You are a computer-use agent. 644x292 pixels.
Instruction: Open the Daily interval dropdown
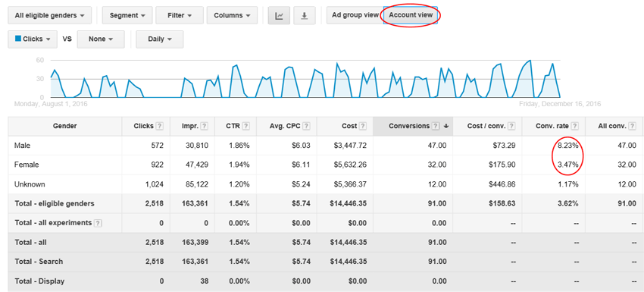click(159, 39)
